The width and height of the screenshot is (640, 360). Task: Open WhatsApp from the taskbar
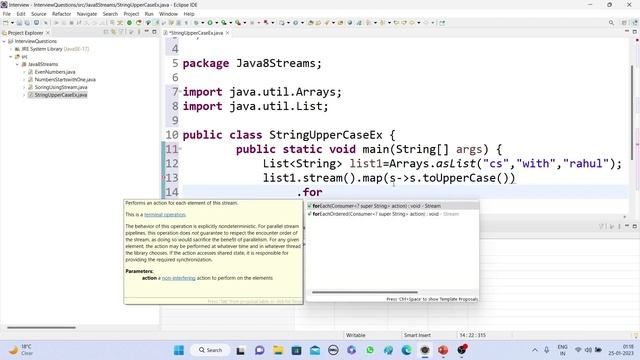pyautogui.click(x=370, y=350)
